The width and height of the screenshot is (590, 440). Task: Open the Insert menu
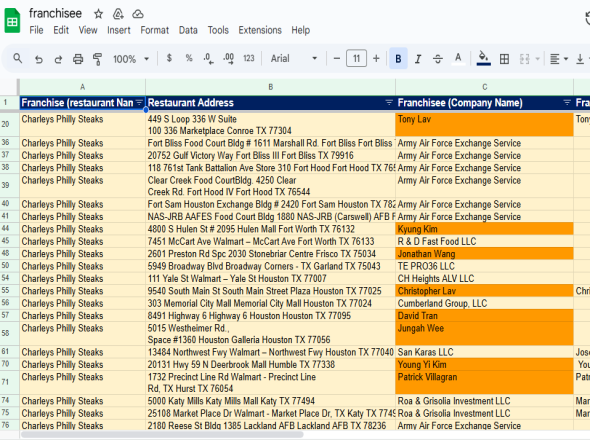click(119, 30)
